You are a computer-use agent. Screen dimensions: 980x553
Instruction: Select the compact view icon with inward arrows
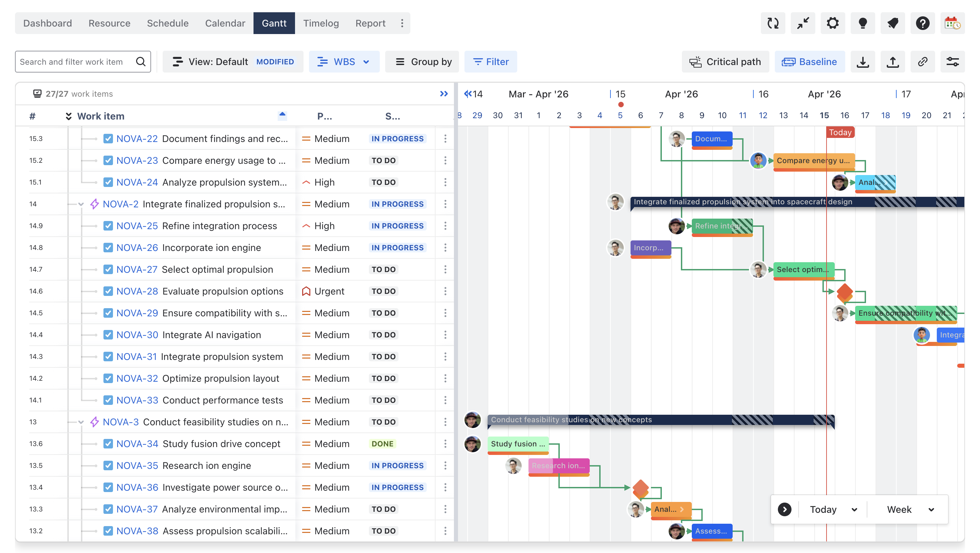point(803,23)
